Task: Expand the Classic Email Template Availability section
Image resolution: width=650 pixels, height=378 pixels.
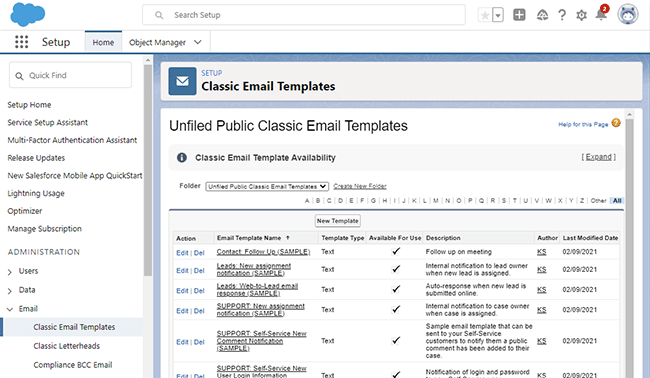Action: [x=598, y=157]
